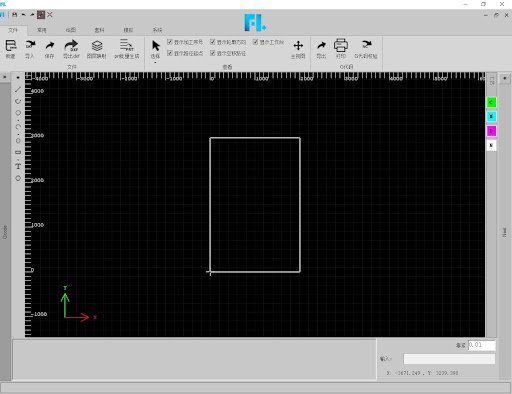Open the layer mapping stack icon
The height and width of the screenshot is (394, 512).
pos(97,46)
